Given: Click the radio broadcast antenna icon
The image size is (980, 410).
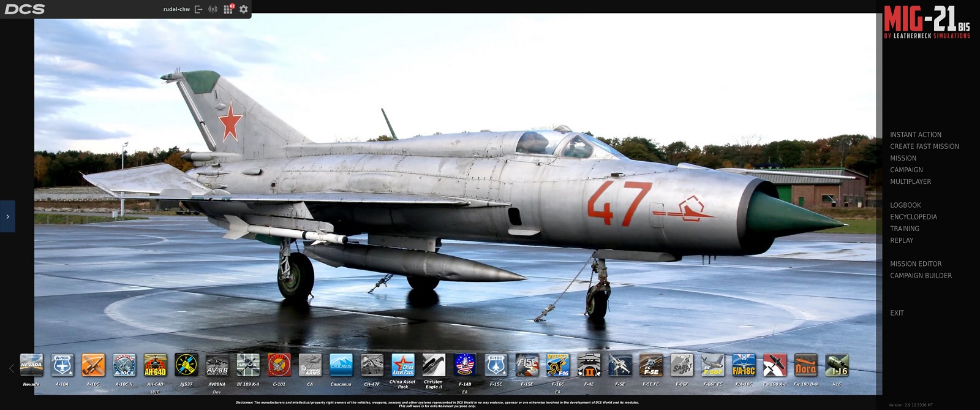Looking at the screenshot, I should 213,9.
